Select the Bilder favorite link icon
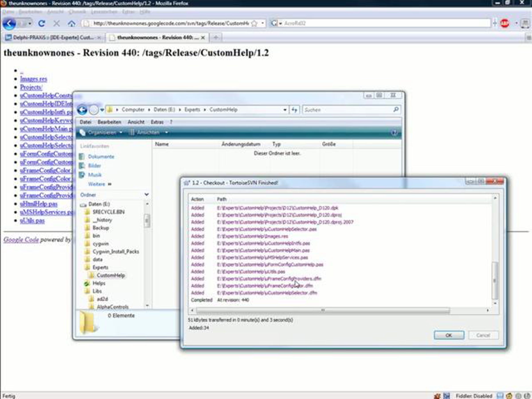532x399 pixels. coord(82,166)
